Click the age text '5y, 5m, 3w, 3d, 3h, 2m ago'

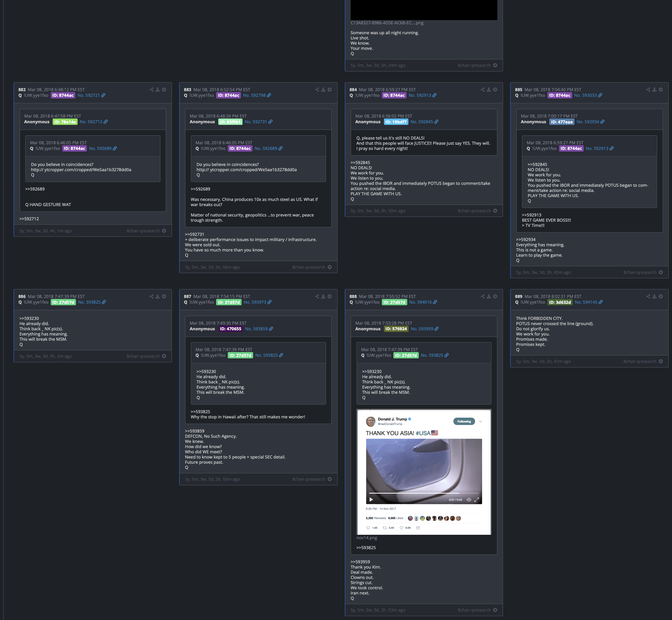point(46,356)
